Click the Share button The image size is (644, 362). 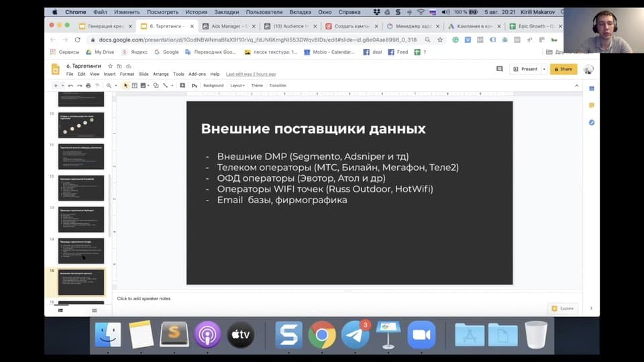tap(563, 69)
